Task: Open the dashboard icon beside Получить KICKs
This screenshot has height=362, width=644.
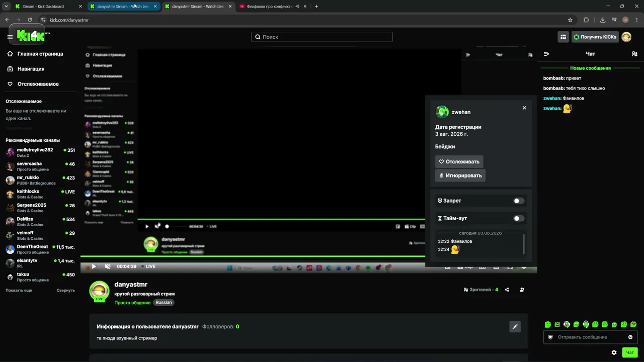Action: pyautogui.click(x=563, y=37)
